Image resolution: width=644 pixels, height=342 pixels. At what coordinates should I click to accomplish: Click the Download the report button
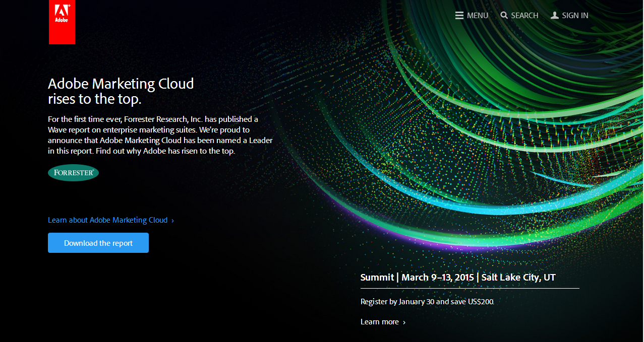[98, 243]
